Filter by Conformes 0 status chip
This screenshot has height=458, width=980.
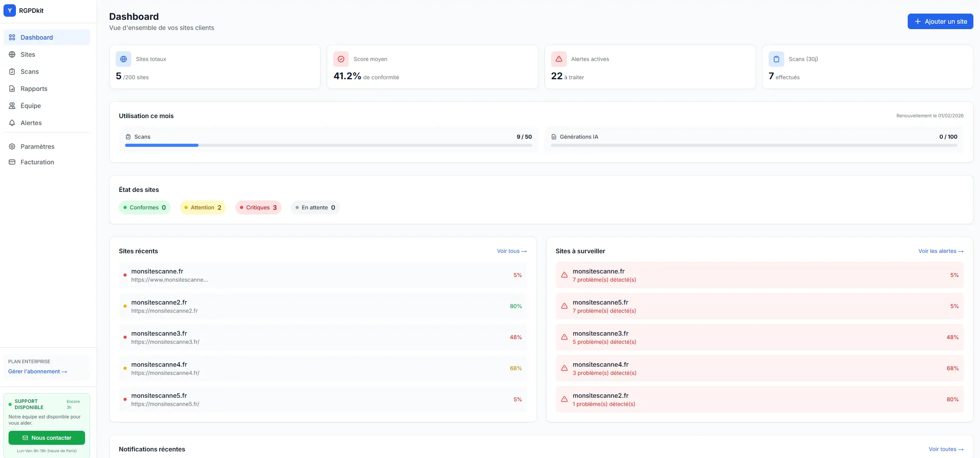[x=144, y=207]
